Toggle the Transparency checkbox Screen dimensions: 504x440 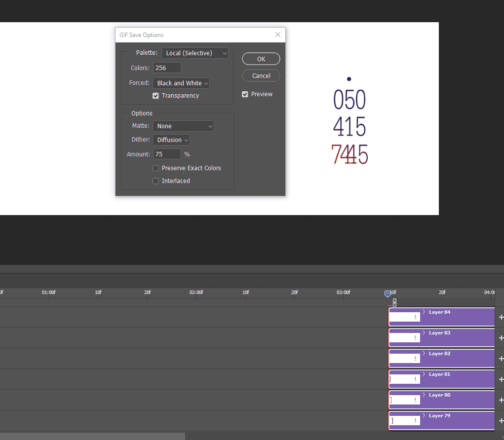155,96
